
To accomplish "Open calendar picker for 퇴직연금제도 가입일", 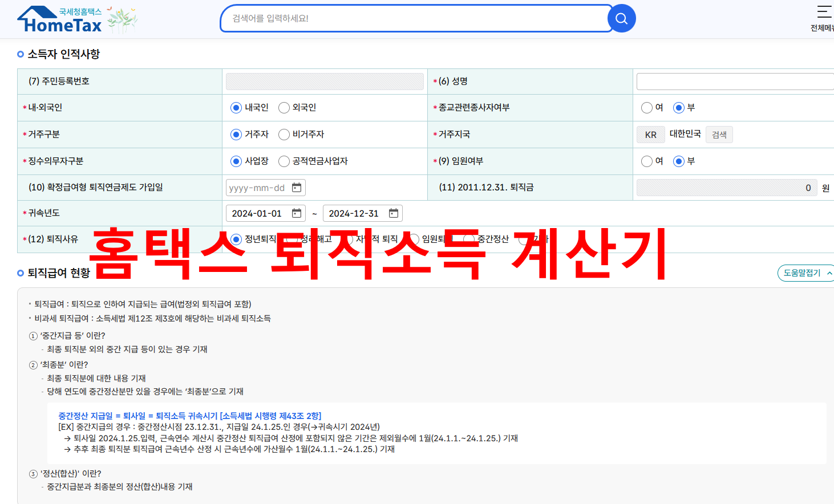I will (297, 188).
